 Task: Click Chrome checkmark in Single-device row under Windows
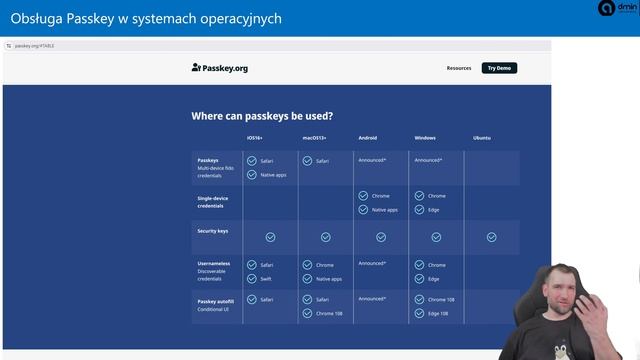tap(419, 196)
